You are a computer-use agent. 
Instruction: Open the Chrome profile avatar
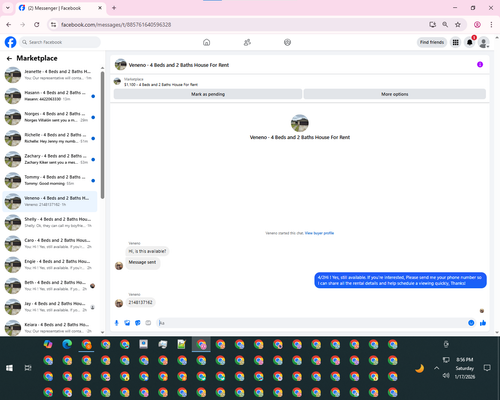pos(477,25)
